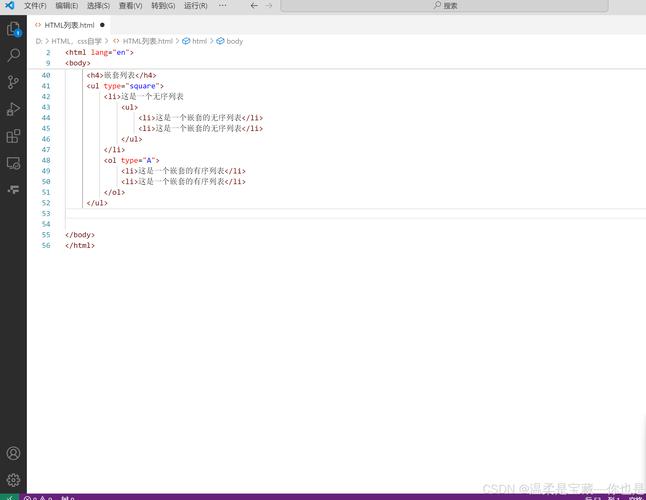Open the 运行(R) menu
Image resolution: width=646 pixels, height=500 pixels.
[195, 6]
